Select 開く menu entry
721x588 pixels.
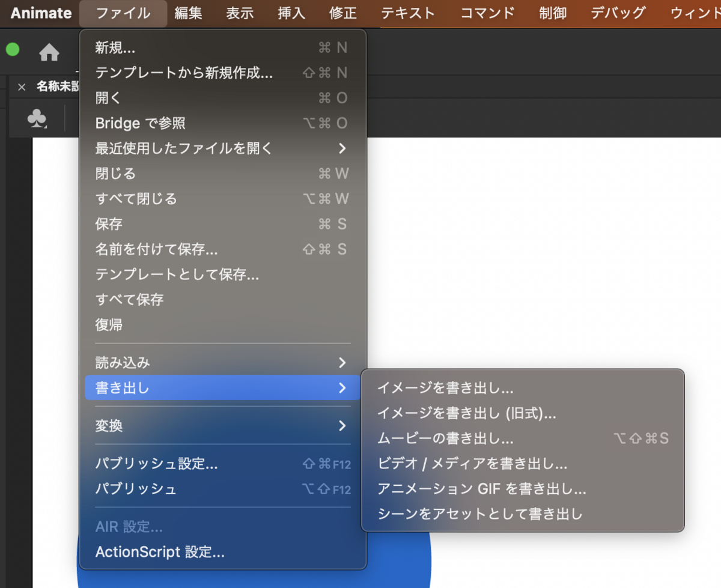[223, 99]
